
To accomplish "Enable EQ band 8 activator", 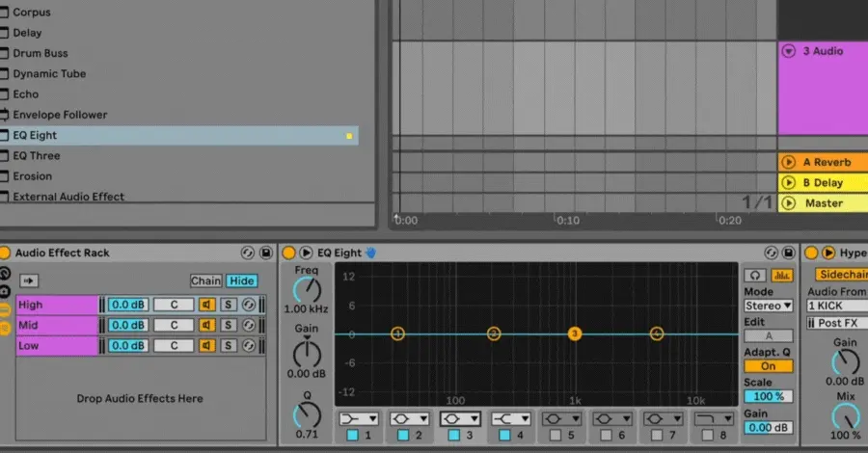I will pyautogui.click(x=708, y=436).
